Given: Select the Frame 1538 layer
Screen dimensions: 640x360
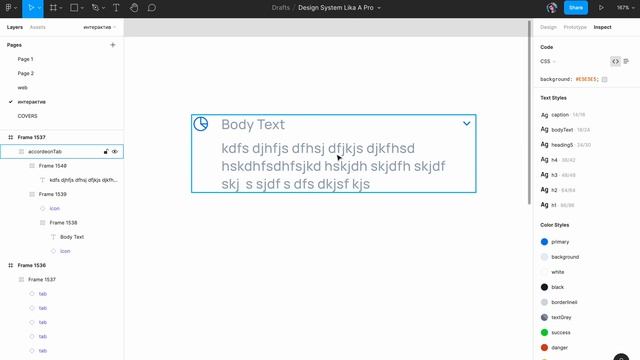Looking at the screenshot, I should (62, 222).
